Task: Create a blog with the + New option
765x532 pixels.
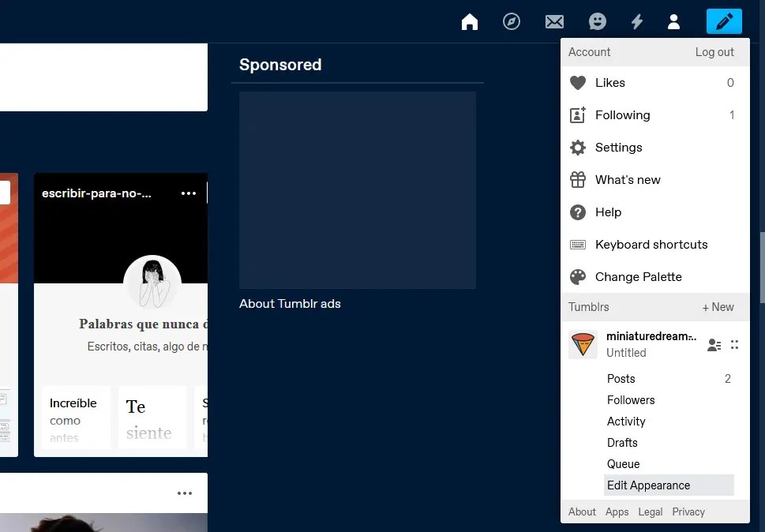Action: coord(718,307)
